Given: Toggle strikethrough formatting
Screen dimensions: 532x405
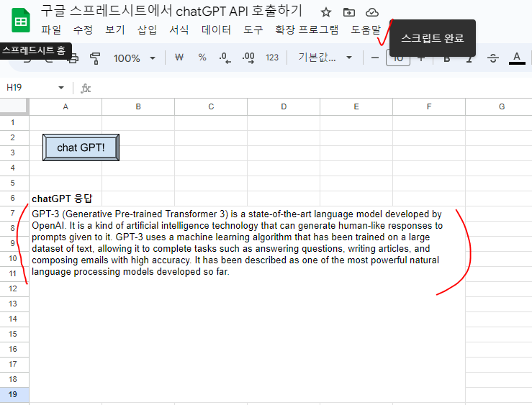Looking at the screenshot, I should (x=492, y=58).
